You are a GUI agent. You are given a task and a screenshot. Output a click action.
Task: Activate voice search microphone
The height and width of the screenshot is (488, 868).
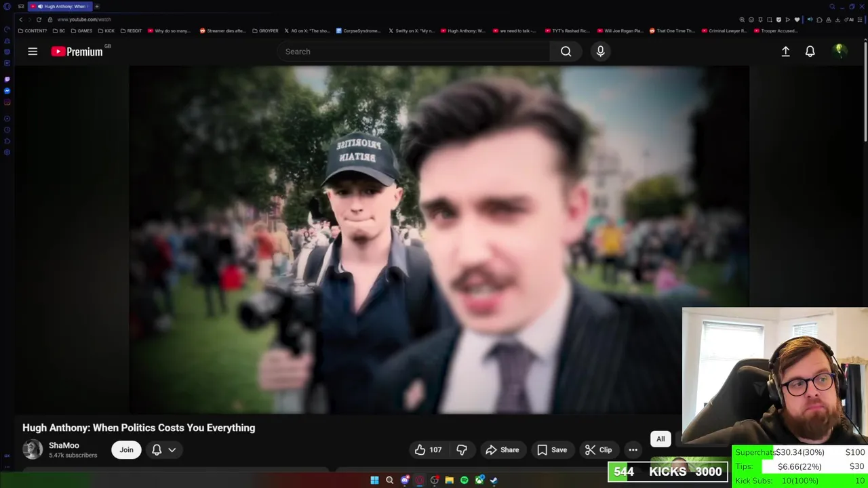tap(600, 52)
